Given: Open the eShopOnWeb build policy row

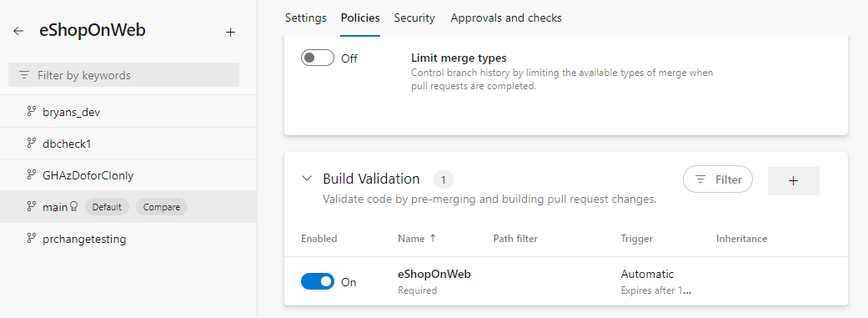Looking at the screenshot, I should 566,281.
